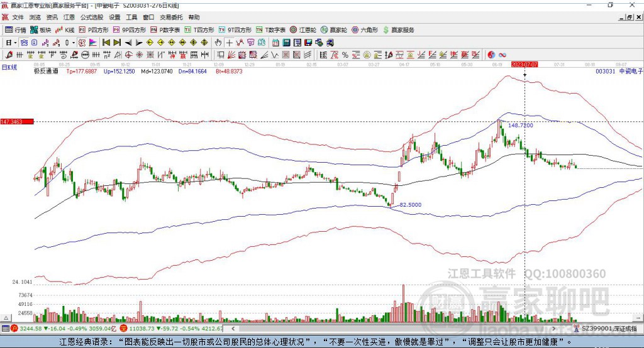Open the 文件 menu

click(x=18, y=17)
